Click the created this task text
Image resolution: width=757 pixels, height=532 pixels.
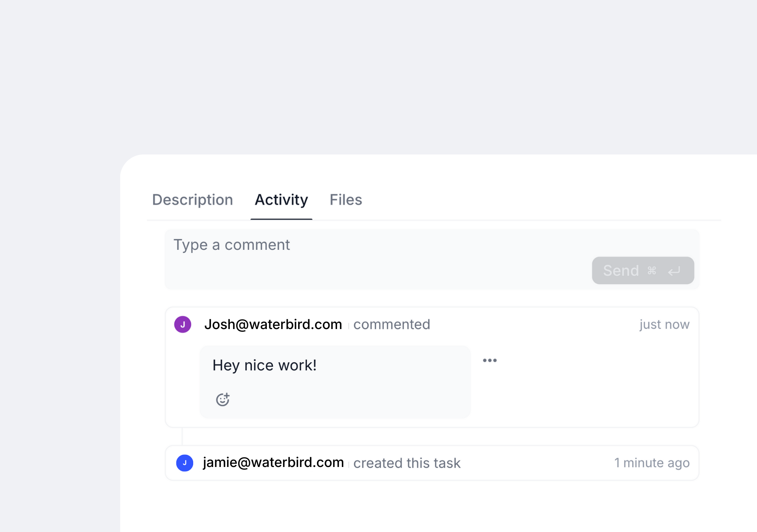[406, 463]
